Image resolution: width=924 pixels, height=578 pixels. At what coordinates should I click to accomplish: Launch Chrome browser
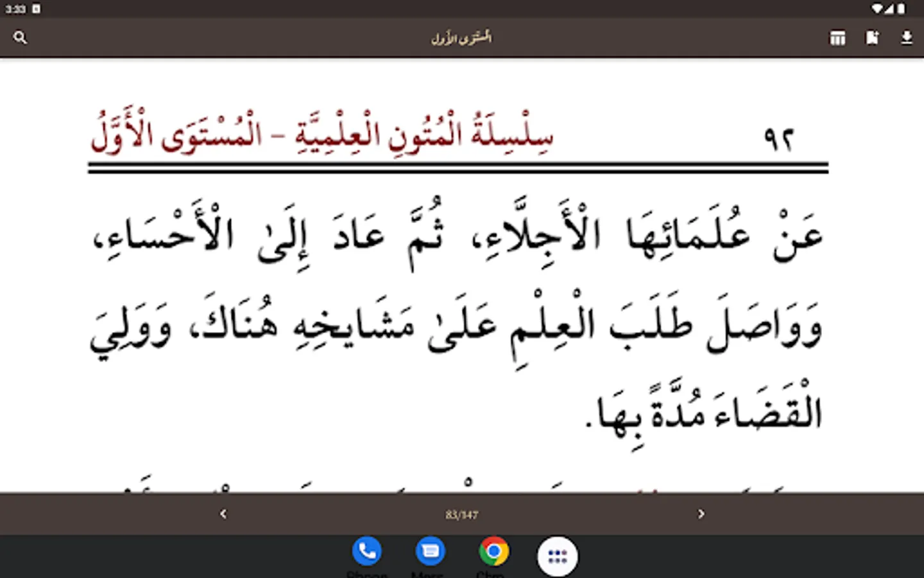coord(493,552)
